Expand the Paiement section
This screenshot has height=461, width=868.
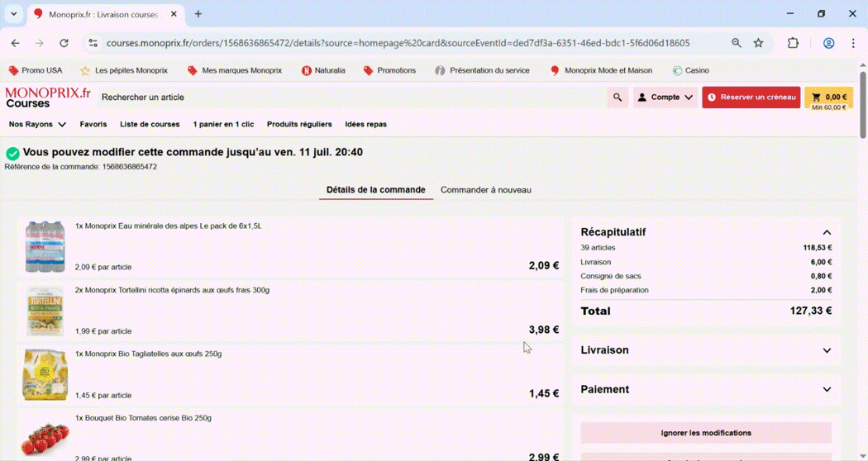826,389
